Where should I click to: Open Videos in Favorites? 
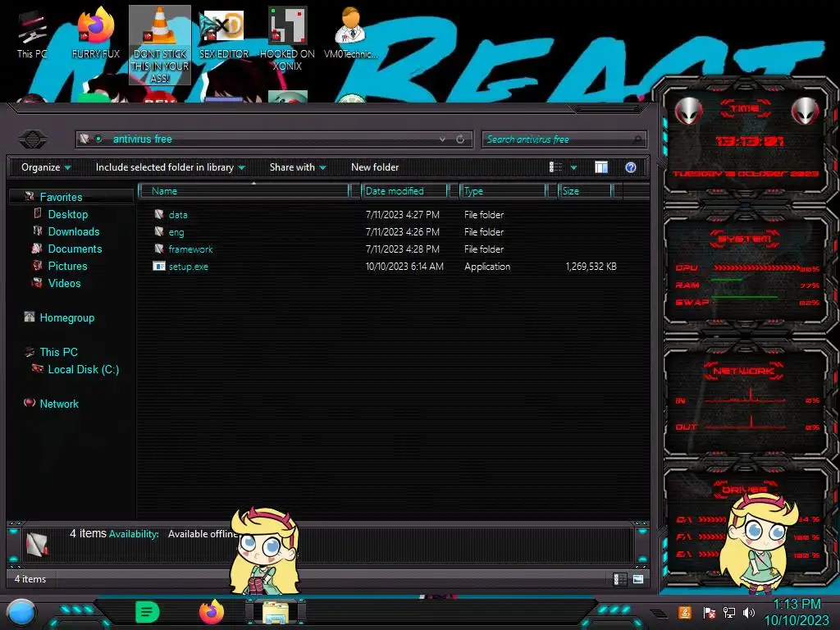pos(64,283)
